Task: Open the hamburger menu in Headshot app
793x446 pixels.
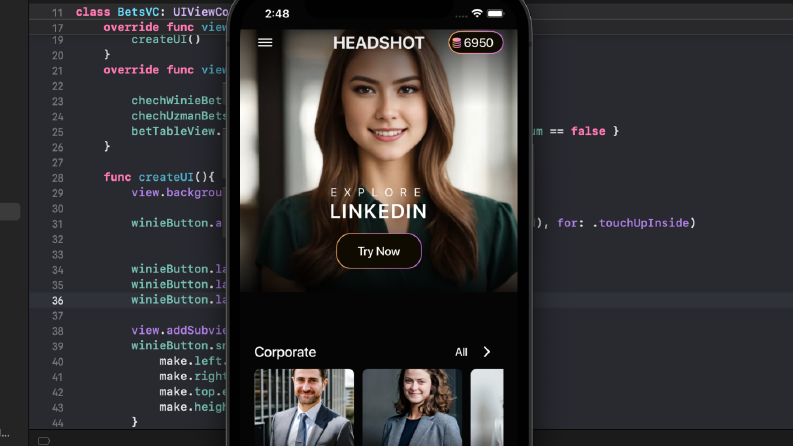Action: 265,43
